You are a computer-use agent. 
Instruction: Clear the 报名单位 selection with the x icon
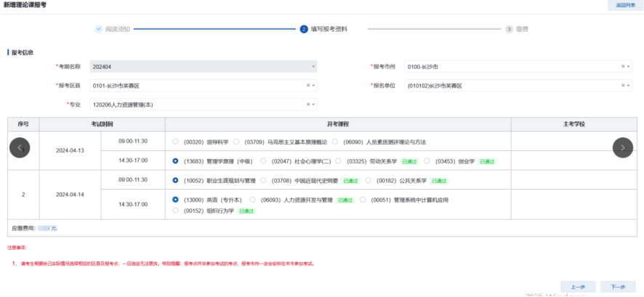coord(623,86)
